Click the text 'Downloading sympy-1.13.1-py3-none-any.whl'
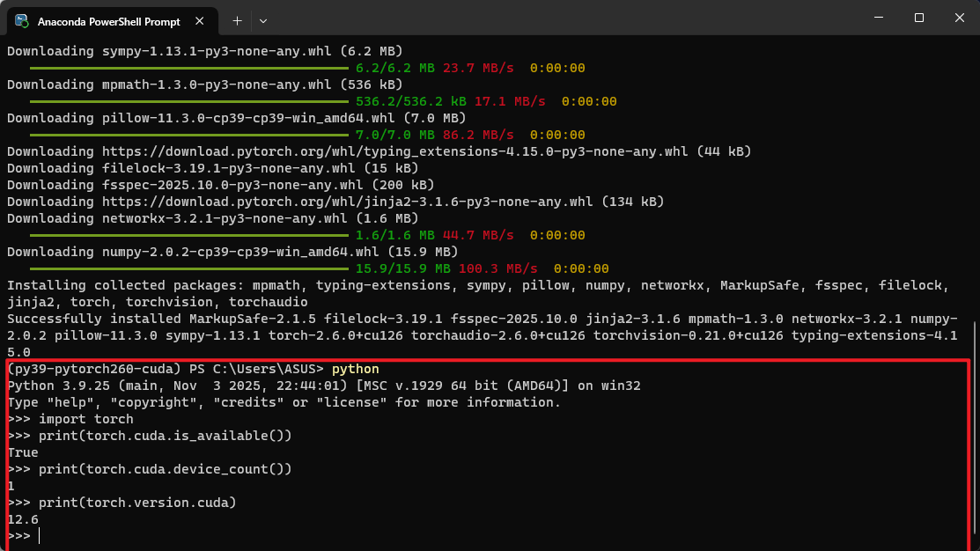The image size is (980, 551). 169,51
